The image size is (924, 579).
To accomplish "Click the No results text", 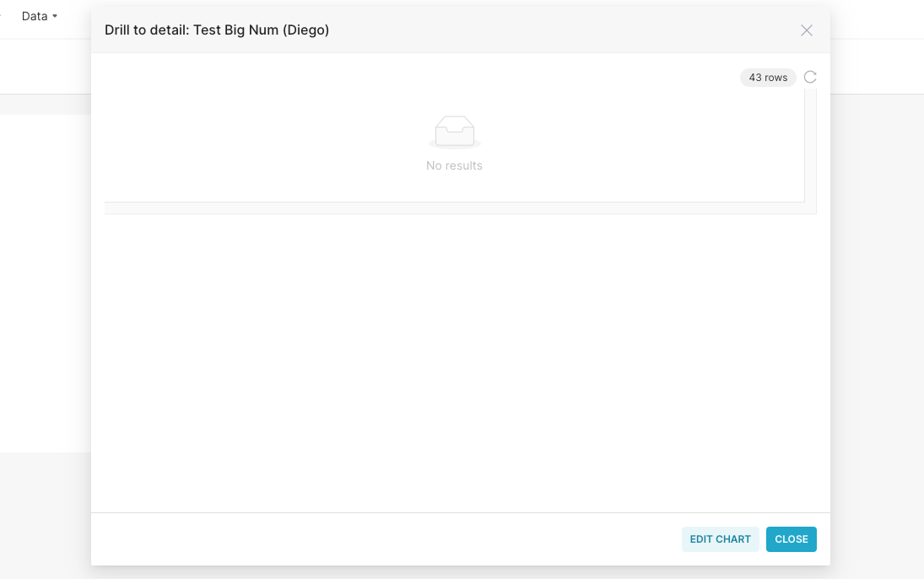I will point(454,165).
